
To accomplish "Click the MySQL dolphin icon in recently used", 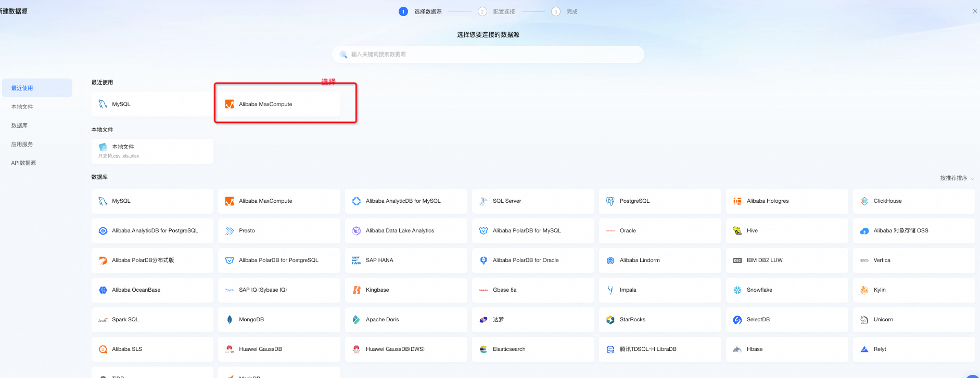I will [103, 104].
